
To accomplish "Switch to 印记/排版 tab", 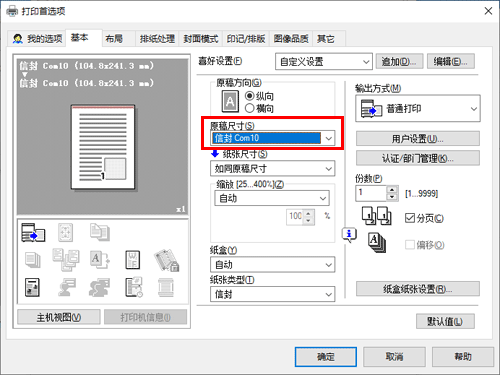I will [246, 39].
